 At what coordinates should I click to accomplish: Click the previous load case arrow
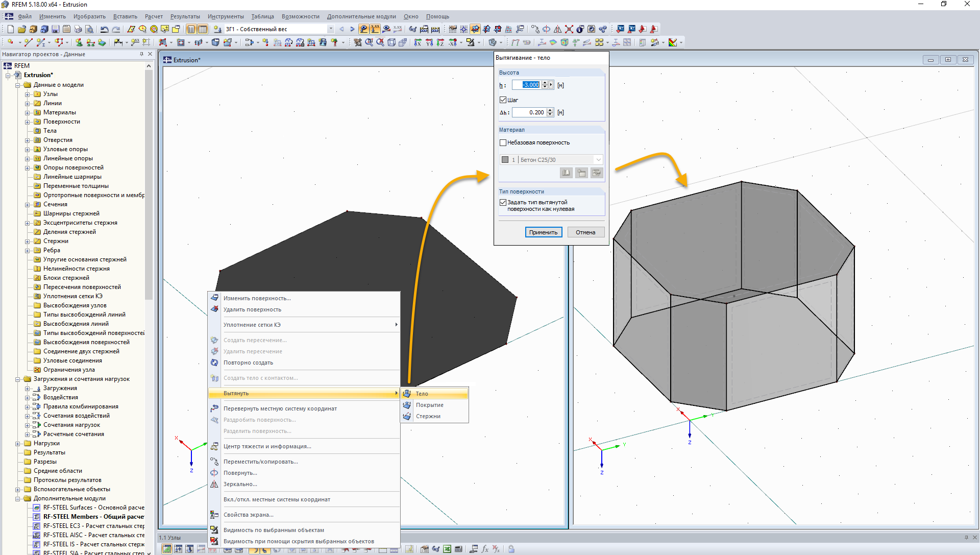coord(341,29)
